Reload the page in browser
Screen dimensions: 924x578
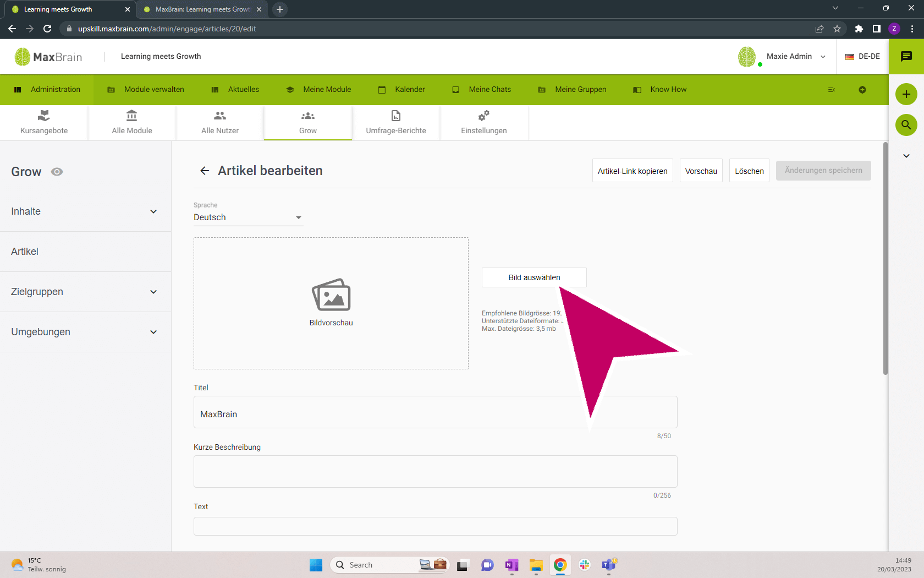[x=47, y=29]
